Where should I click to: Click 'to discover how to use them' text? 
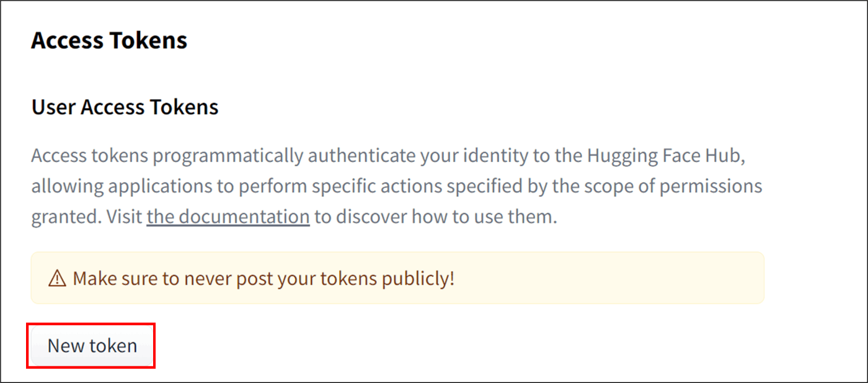[x=435, y=217]
